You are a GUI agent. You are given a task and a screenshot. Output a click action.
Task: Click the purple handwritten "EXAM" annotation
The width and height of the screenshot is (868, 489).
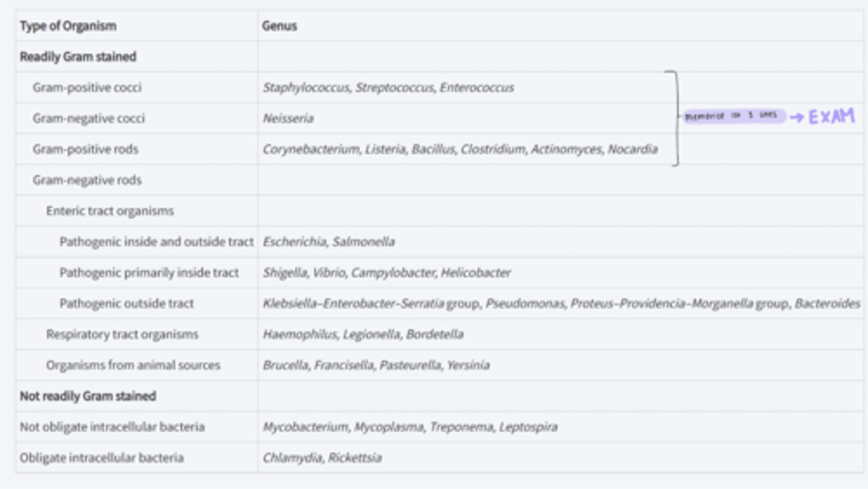click(831, 117)
